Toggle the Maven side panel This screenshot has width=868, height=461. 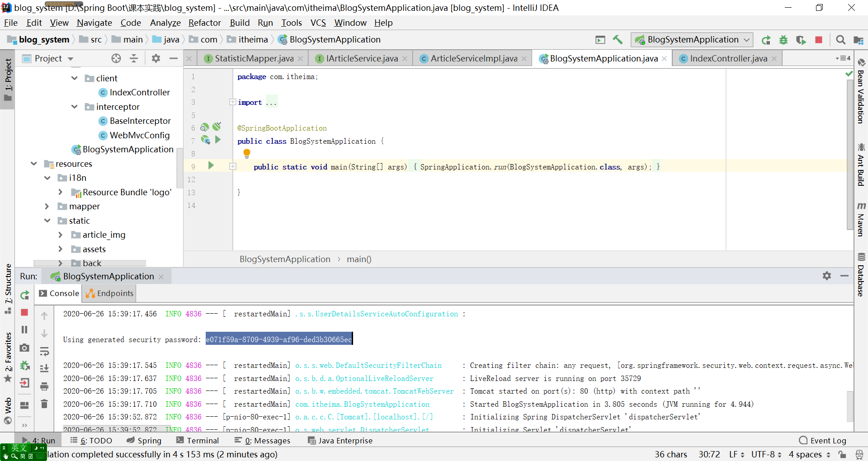[x=861, y=219]
